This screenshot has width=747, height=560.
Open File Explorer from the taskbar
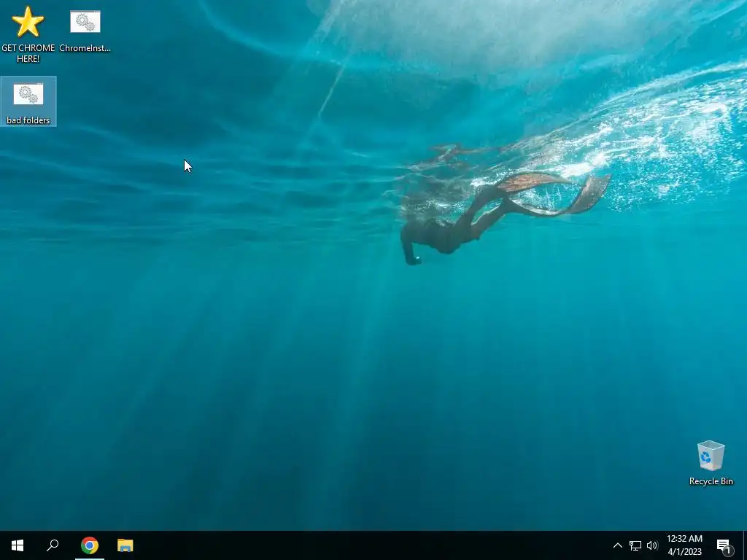pyautogui.click(x=125, y=545)
